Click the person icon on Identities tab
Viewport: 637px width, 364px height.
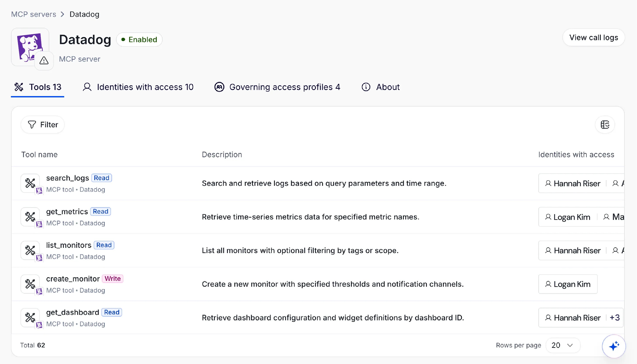click(87, 87)
